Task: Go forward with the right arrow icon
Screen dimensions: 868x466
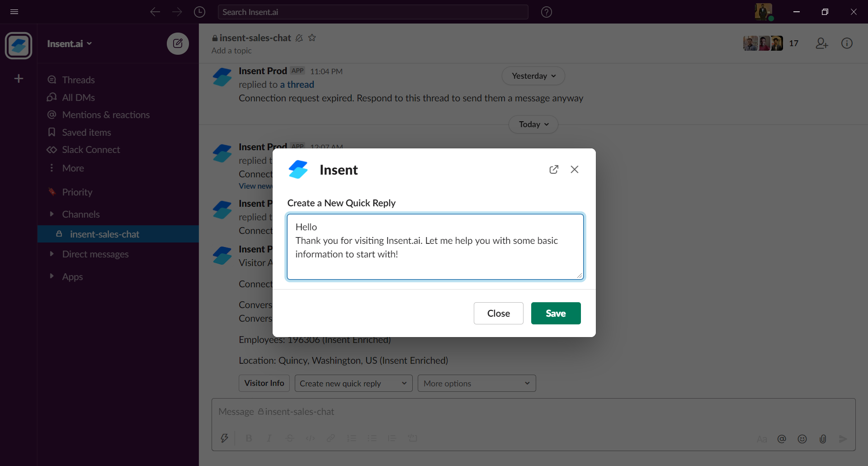Action: point(177,12)
